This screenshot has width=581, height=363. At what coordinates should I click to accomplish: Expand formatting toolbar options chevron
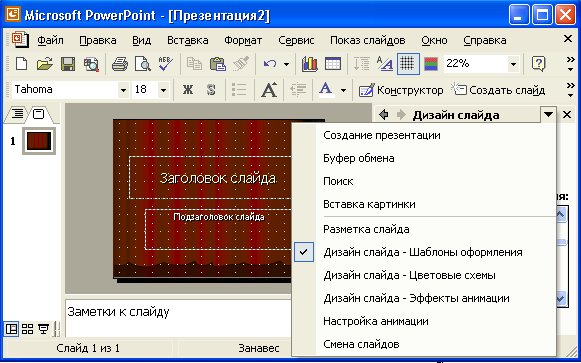click(571, 90)
